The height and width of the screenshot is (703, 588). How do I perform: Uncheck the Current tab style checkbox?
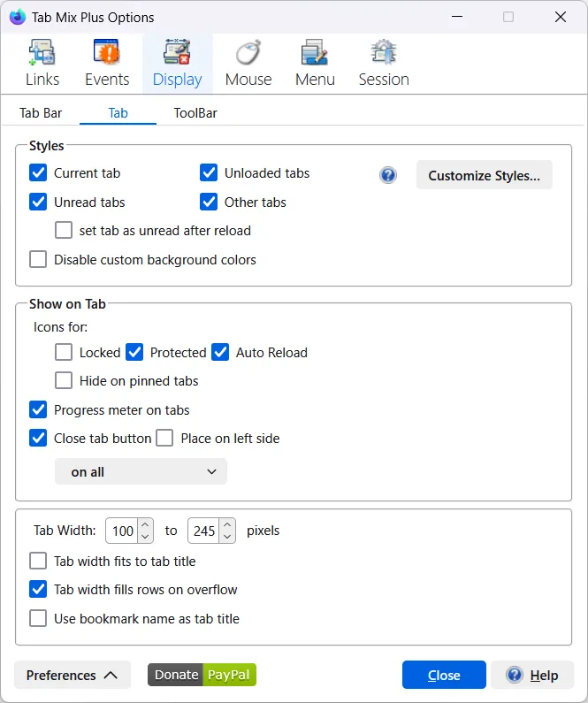[x=38, y=173]
